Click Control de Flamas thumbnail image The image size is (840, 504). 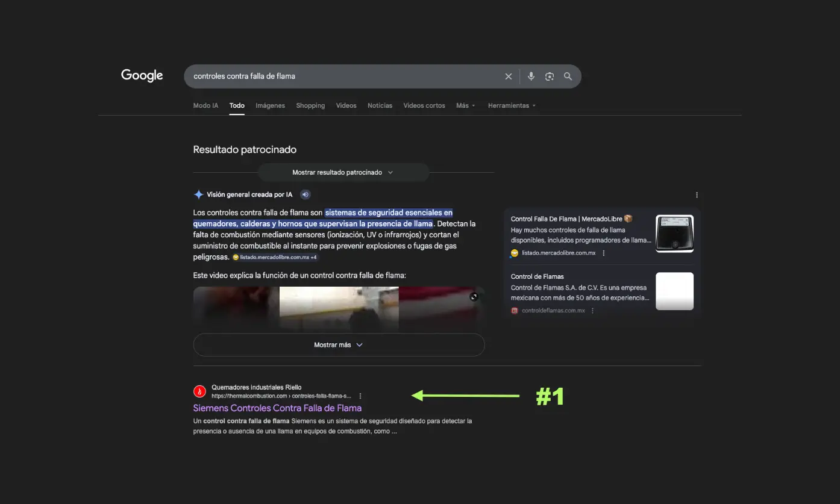pyautogui.click(x=674, y=291)
